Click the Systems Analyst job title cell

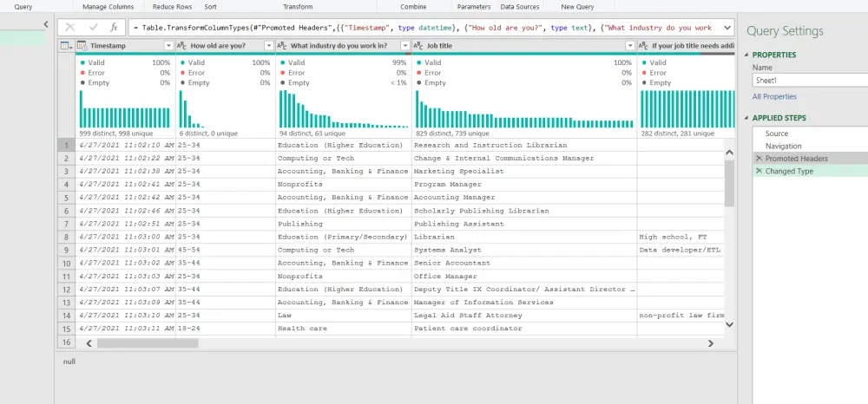(x=524, y=250)
